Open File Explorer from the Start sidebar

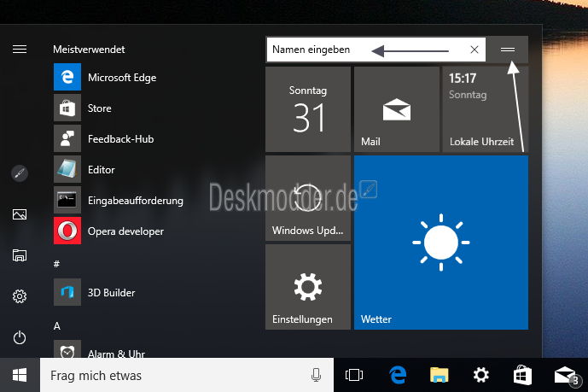point(20,255)
